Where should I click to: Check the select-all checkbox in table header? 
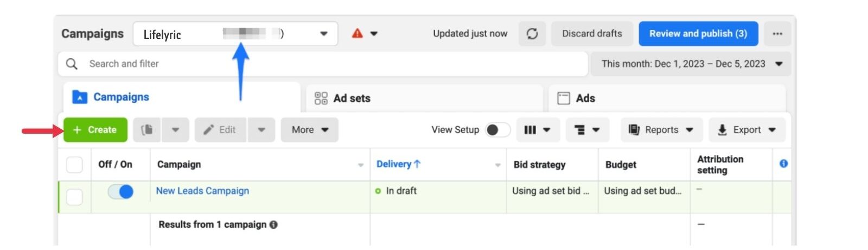(74, 165)
